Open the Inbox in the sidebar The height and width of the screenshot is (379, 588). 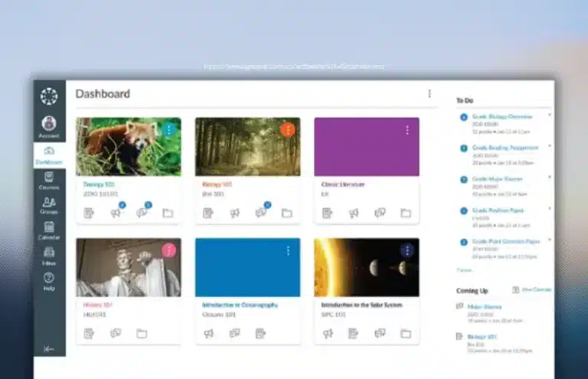[x=49, y=255]
